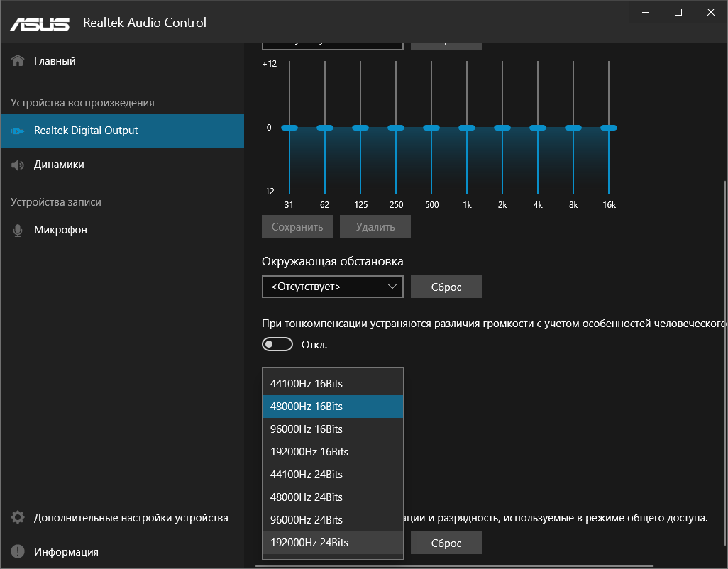Click the Home icon beside Главный
Screen dimensions: 728x569
[x=18, y=61]
